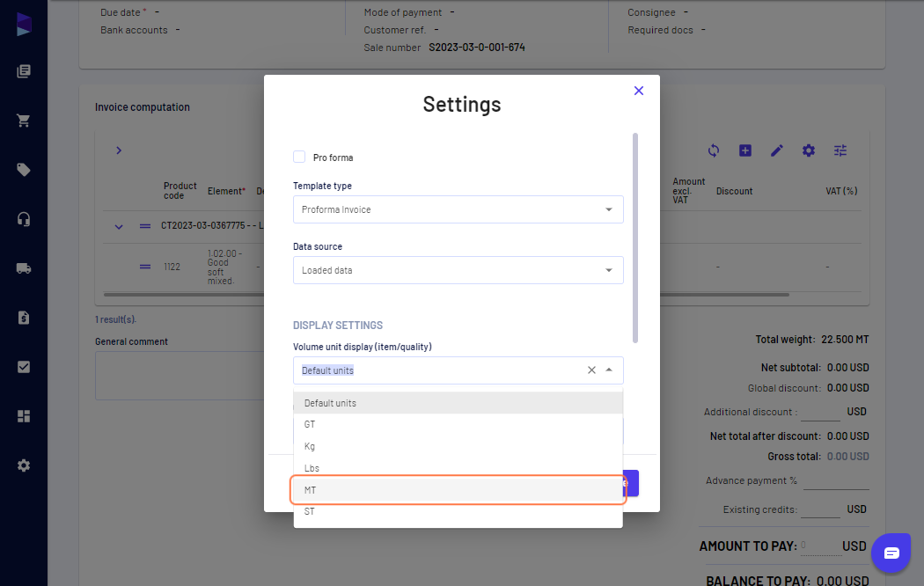The width and height of the screenshot is (924, 586).
Task: Close the Settings dialog
Action: pos(639,91)
